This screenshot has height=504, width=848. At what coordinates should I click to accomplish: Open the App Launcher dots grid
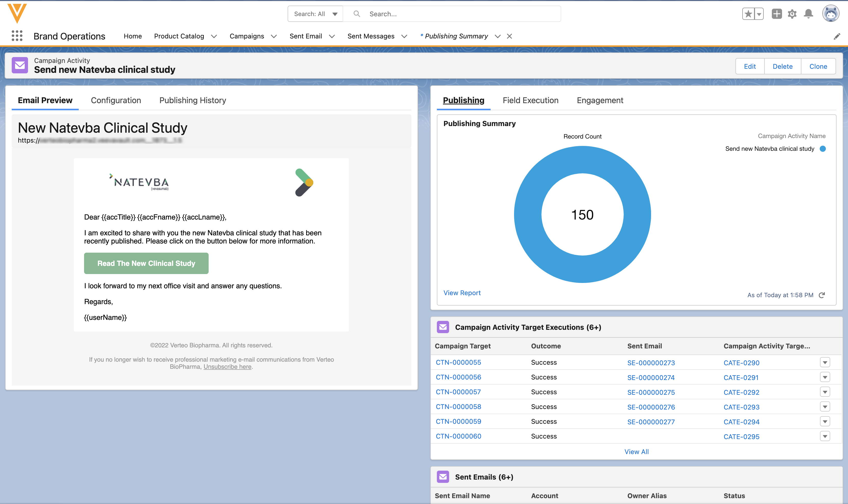click(x=17, y=36)
